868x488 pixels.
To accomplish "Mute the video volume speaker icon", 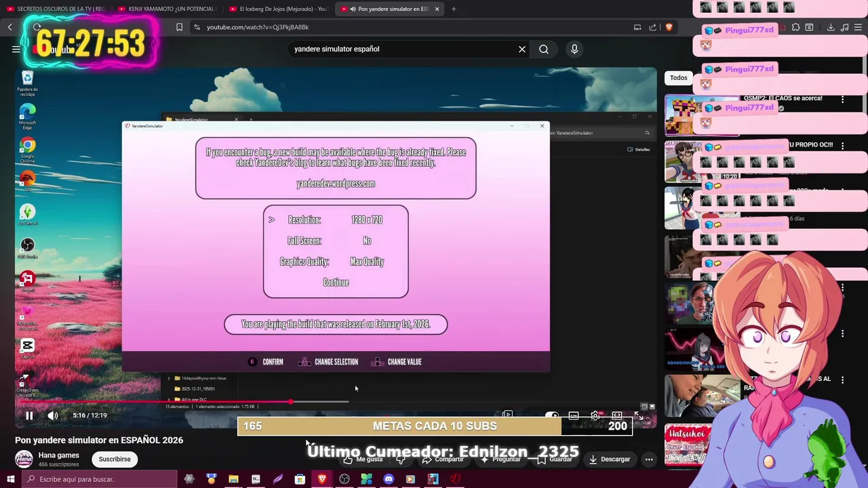I will 53,415.
